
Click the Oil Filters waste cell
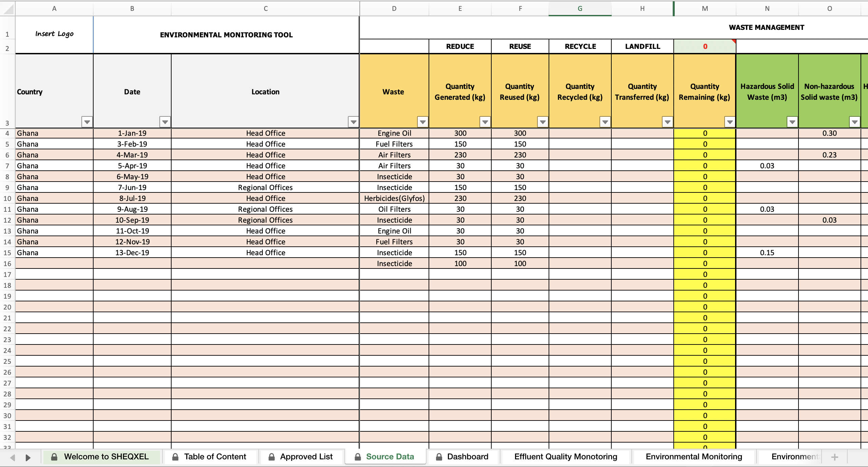[394, 209]
